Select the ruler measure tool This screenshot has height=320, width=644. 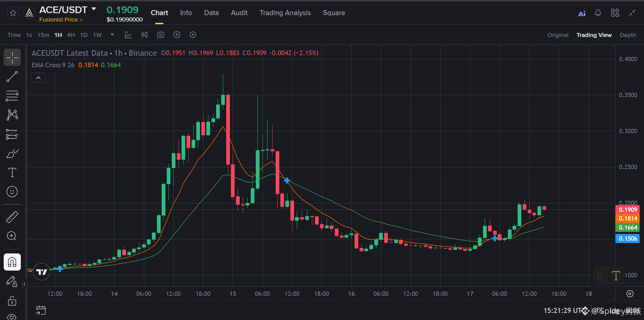[x=12, y=217]
